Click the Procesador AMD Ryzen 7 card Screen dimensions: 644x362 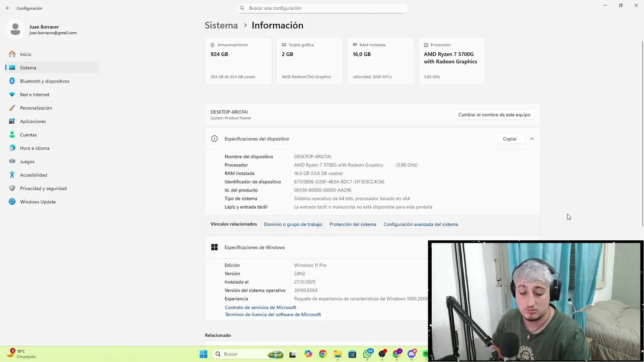452,61
